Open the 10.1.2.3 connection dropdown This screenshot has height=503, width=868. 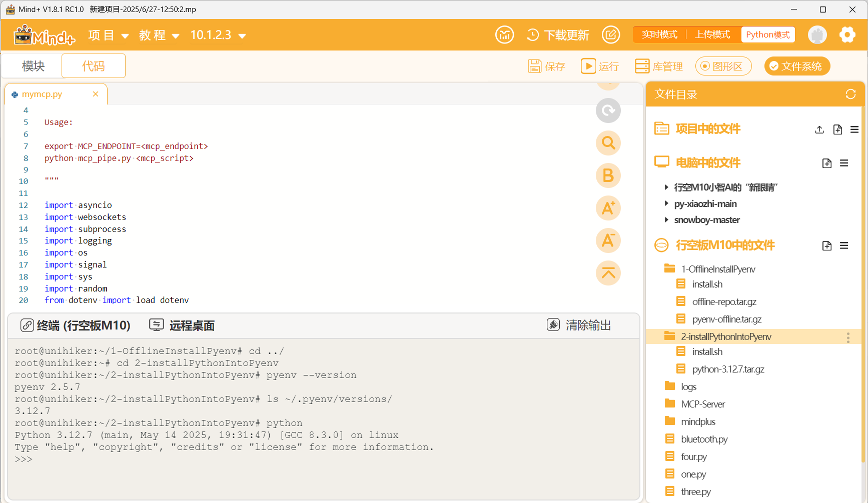[x=218, y=35]
